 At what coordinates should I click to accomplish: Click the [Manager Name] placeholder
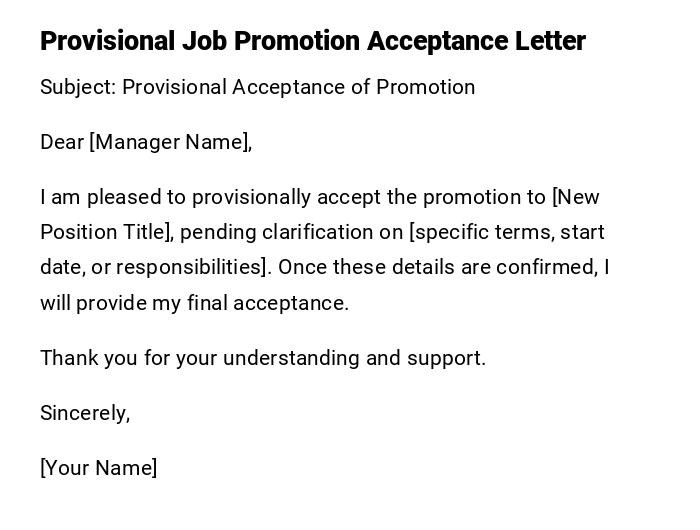pos(168,142)
